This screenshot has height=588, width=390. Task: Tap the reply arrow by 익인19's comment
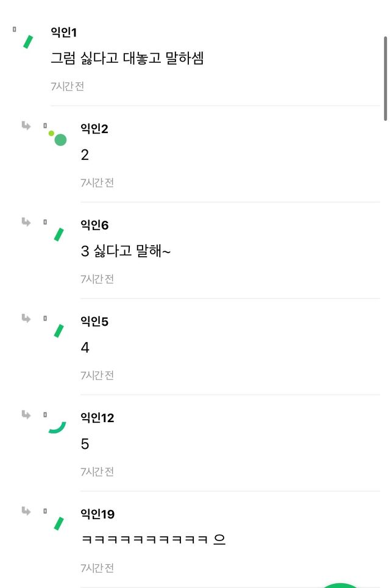[x=26, y=511]
